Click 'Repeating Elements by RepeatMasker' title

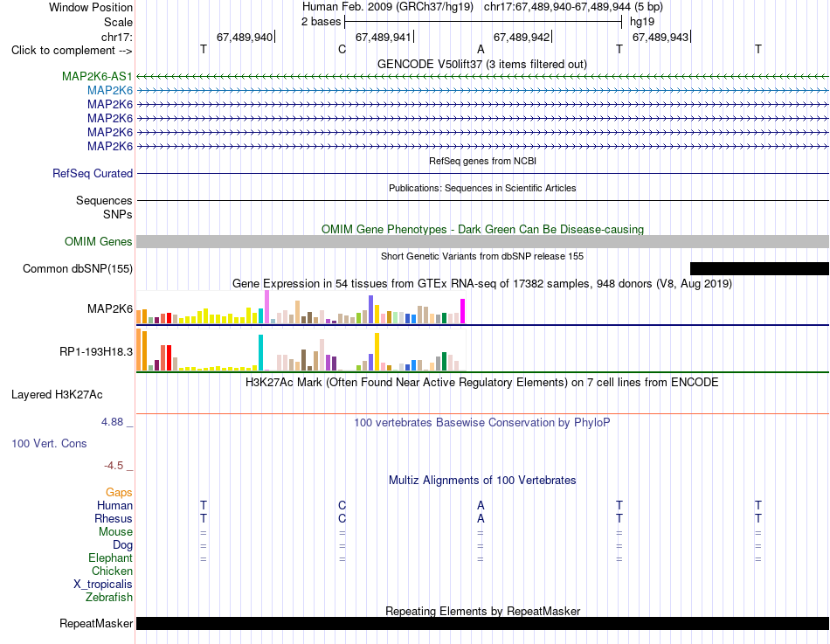coord(483,611)
